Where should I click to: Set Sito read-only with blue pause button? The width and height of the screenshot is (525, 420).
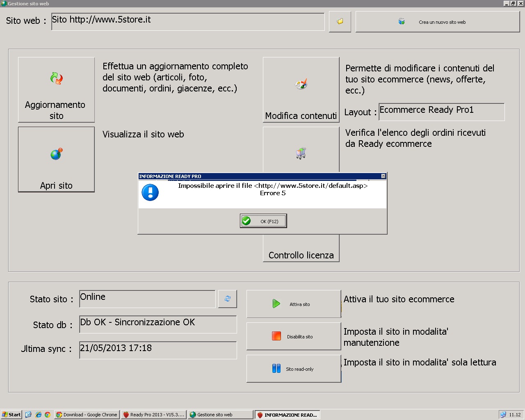[x=294, y=369]
